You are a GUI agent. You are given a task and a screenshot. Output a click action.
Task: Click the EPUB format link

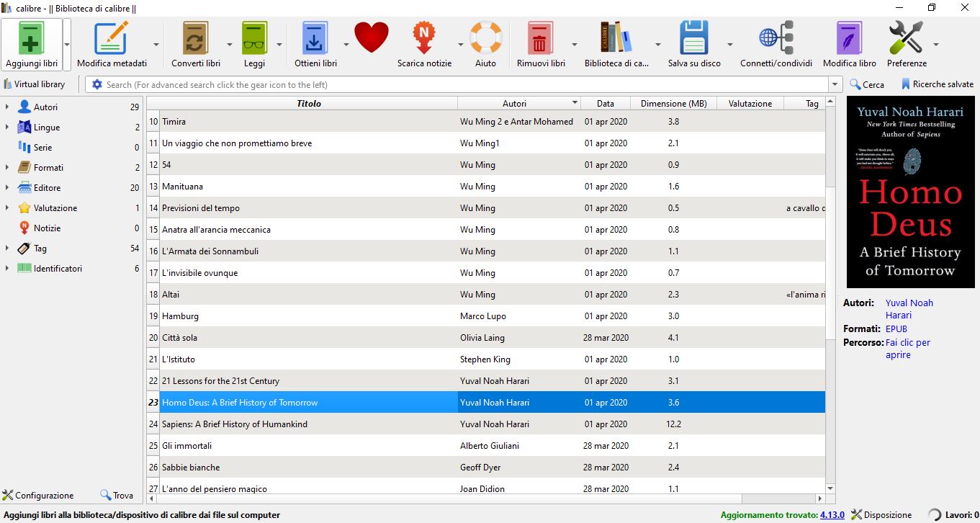[896, 329]
